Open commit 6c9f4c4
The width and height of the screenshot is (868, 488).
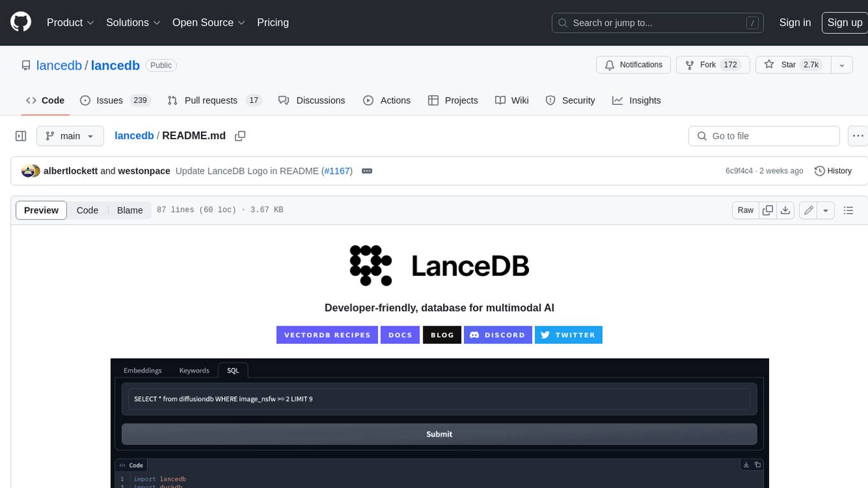click(739, 171)
